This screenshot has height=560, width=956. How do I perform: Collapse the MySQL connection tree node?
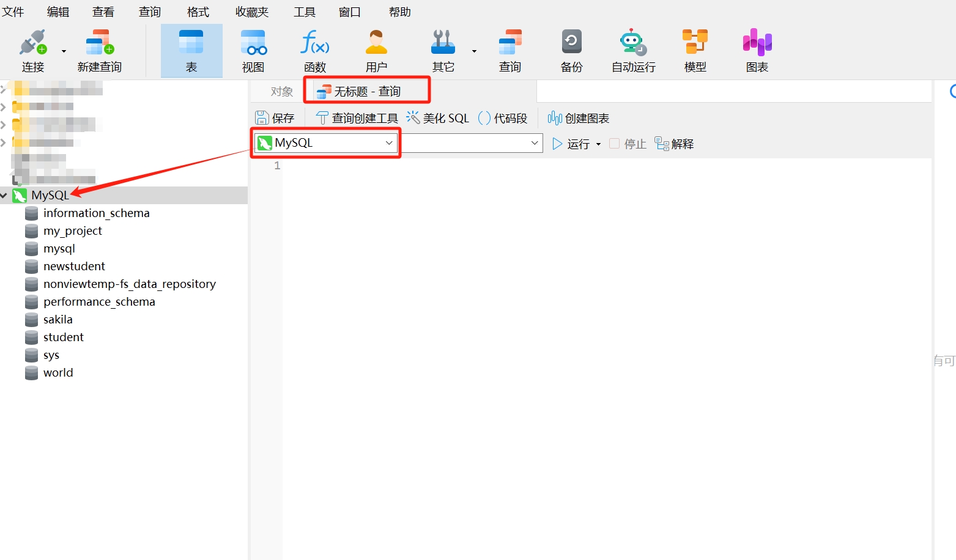(x=4, y=196)
